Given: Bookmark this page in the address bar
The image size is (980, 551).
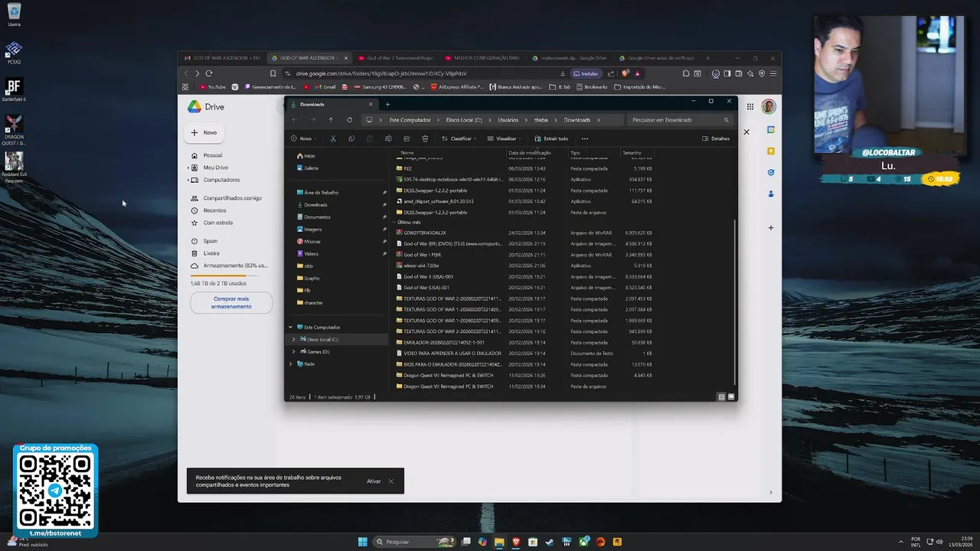Looking at the screenshot, I should [x=273, y=73].
